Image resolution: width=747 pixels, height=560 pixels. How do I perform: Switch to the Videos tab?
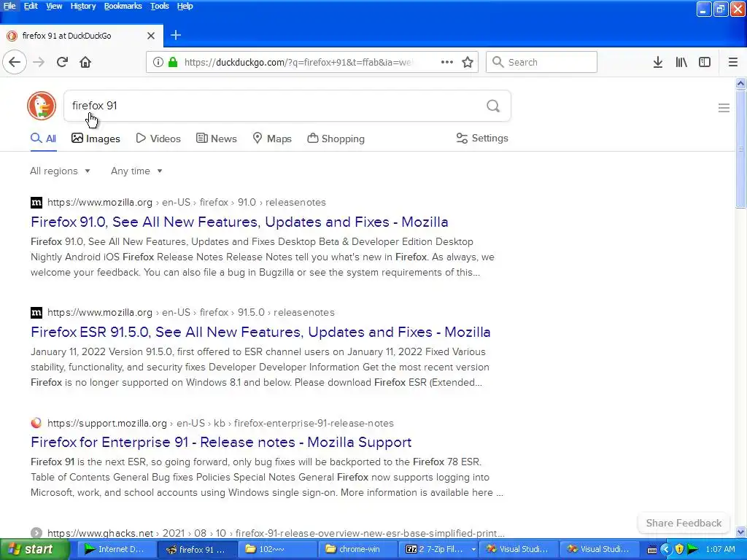[158, 139]
